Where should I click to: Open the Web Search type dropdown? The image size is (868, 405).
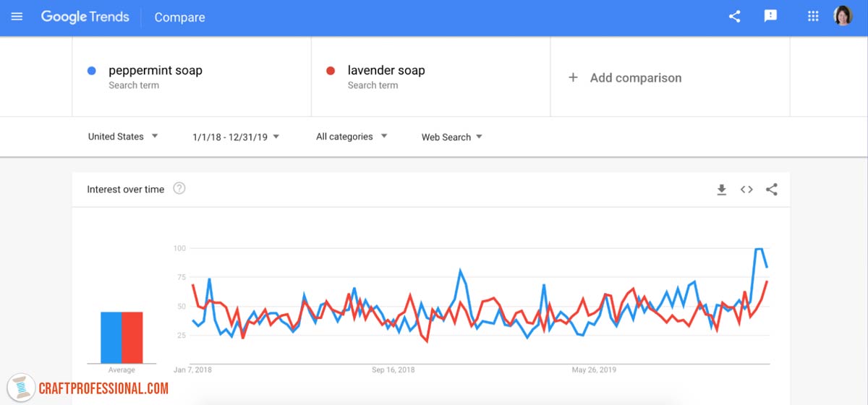click(451, 137)
